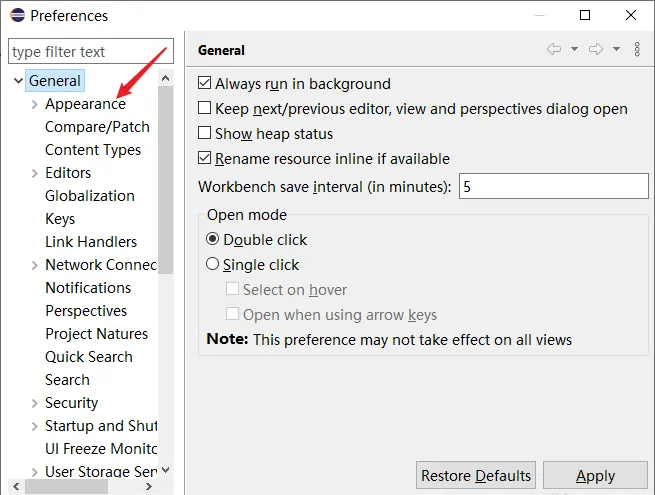655x495 pixels.
Task: Collapse the General tree node
Action: (x=17, y=81)
